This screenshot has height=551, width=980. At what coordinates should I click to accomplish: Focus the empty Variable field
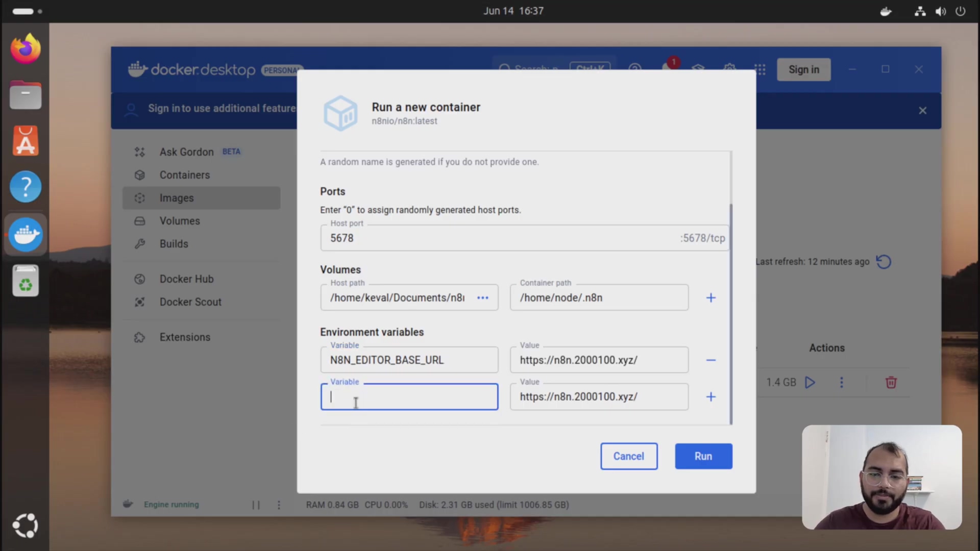409,397
